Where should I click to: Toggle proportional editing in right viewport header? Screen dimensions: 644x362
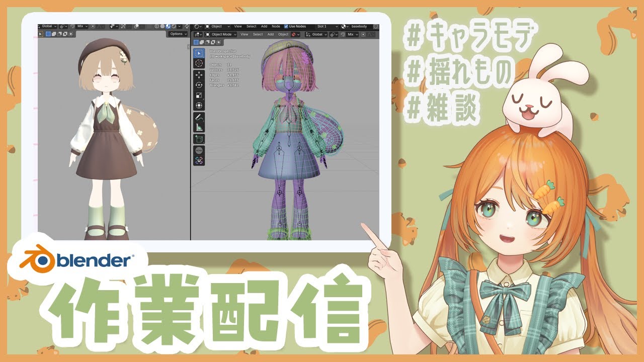tap(363, 34)
